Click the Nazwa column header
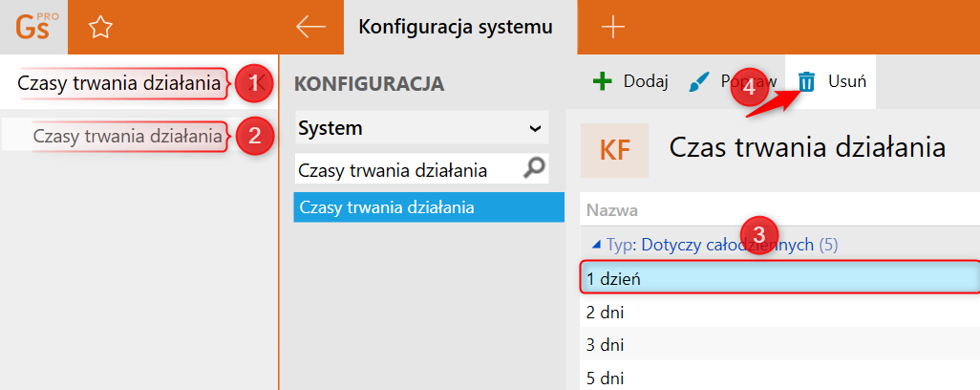 [612, 210]
